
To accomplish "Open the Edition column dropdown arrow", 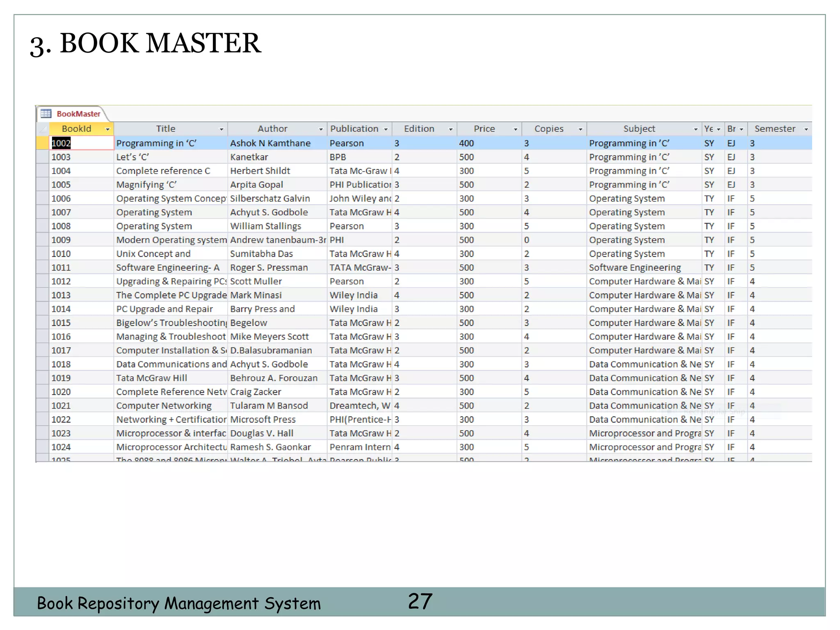I will pos(451,129).
